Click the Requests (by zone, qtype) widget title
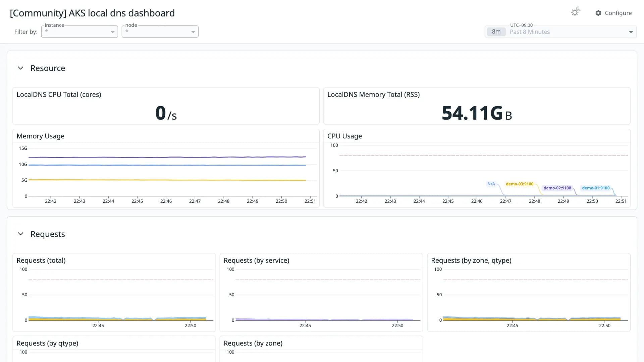 (471, 260)
